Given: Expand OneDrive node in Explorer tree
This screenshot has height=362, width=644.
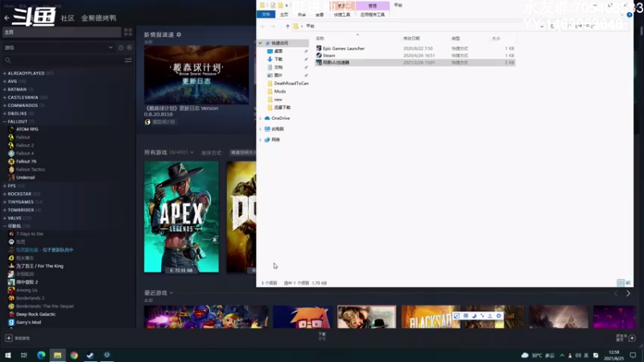Looking at the screenshot, I should click(260, 118).
